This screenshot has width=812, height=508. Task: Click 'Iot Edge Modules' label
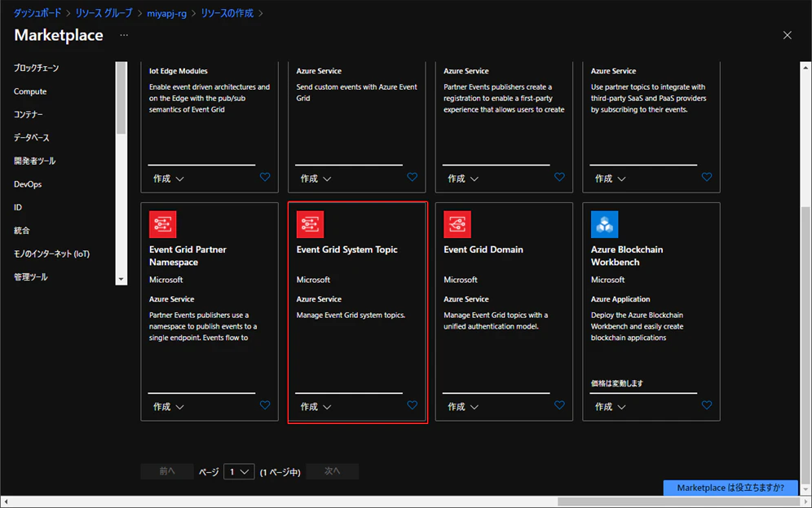179,71
